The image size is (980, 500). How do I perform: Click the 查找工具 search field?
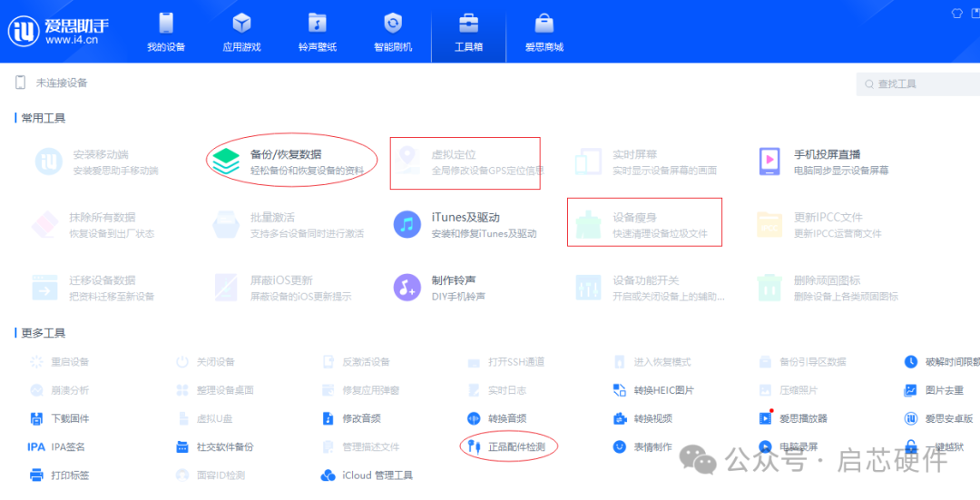pyautogui.click(x=918, y=83)
